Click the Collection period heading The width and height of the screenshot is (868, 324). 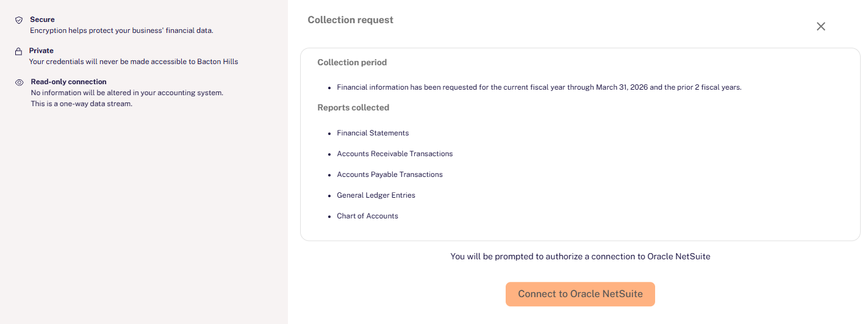[352, 62]
